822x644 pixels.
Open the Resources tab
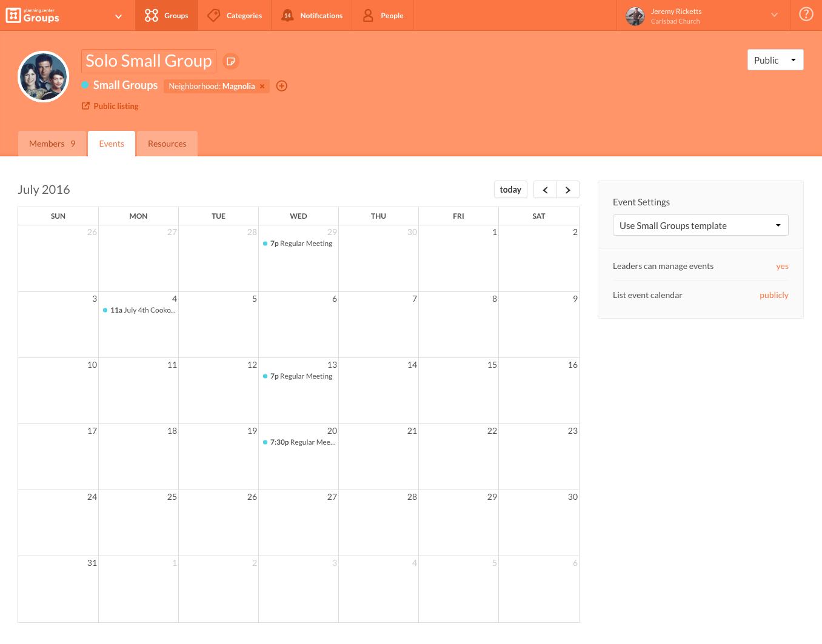tap(167, 144)
